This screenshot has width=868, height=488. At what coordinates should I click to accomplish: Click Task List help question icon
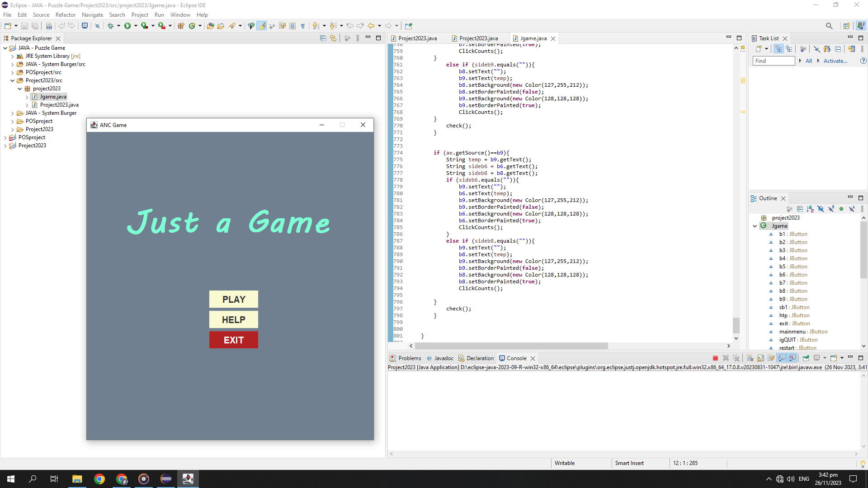863,61
